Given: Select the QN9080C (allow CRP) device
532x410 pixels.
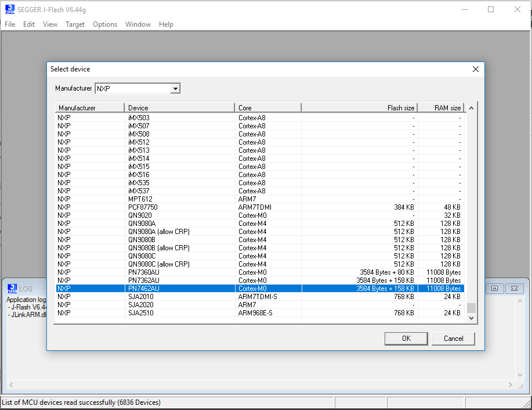Looking at the screenshot, I should pos(260,264).
